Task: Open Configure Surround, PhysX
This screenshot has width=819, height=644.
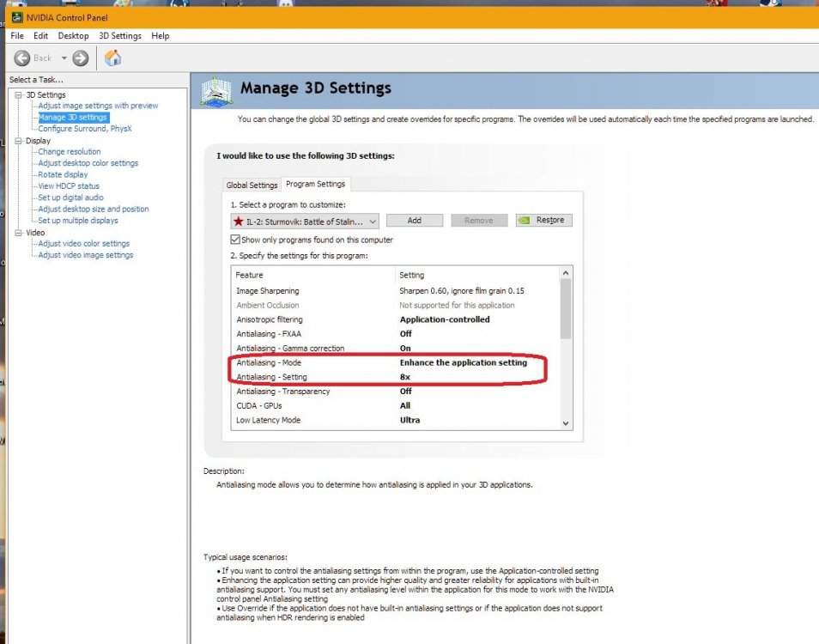Action: tap(85, 129)
